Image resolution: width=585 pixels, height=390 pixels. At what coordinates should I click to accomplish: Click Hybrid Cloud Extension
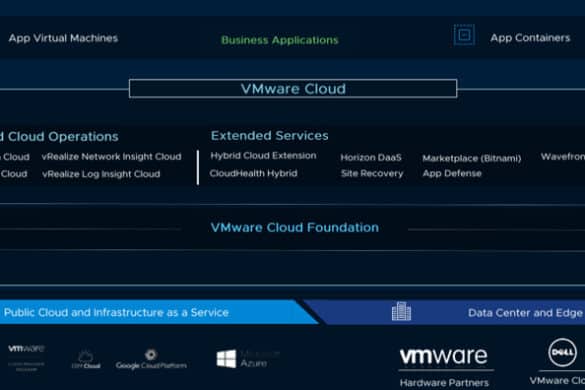(x=263, y=156)
